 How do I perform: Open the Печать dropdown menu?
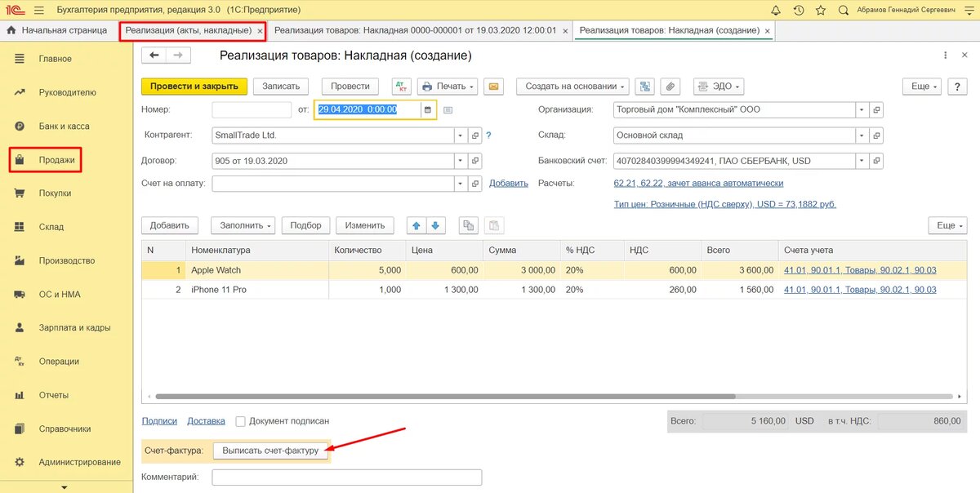click(448, 86)
